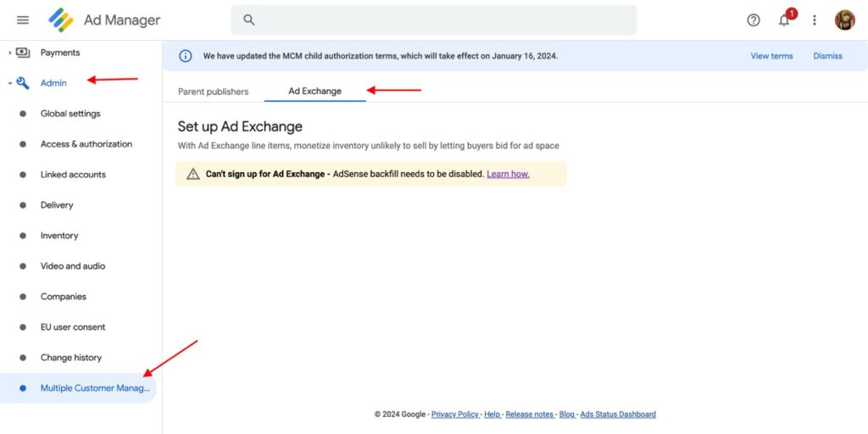The width and height of the screenshot is (868, 434).
Task: Open the notifications bell
Action: click(784, 20)
